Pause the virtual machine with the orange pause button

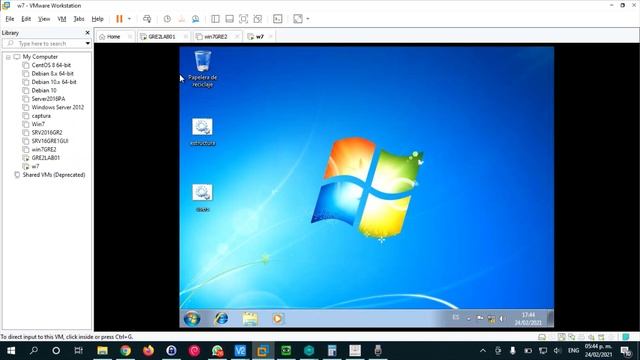pyautogui.click(x=119, y=19)
